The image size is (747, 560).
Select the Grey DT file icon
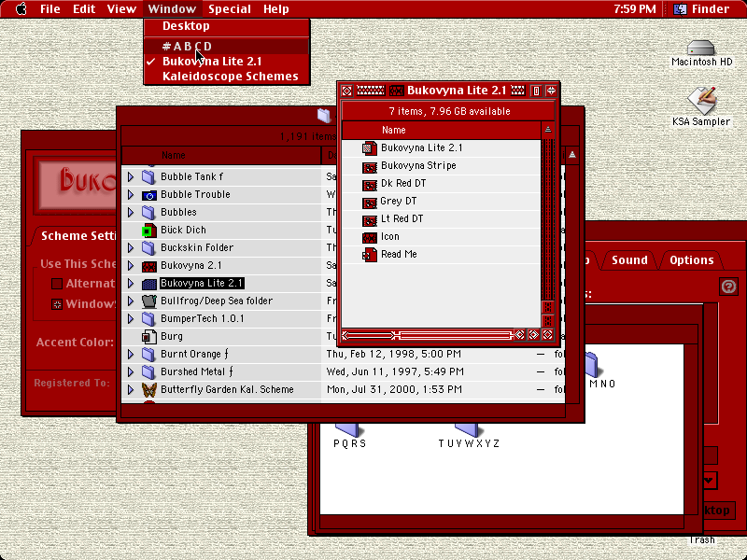[370, 202]
